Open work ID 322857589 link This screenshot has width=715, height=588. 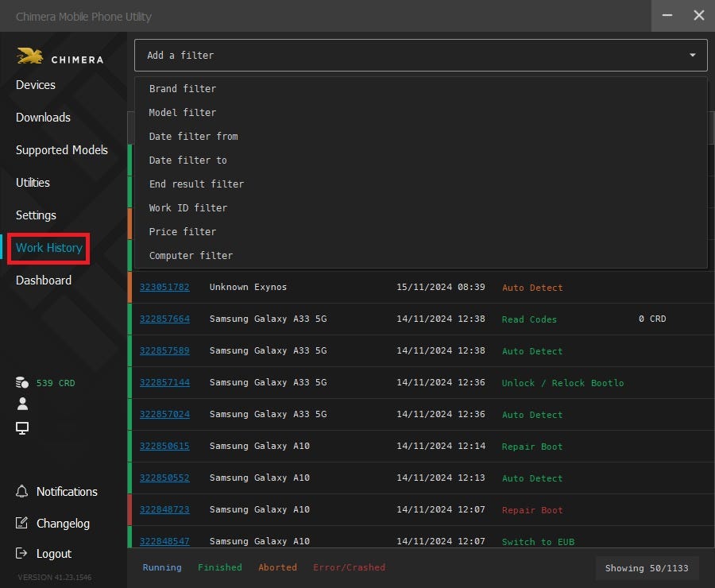click(x=164, y=350)
